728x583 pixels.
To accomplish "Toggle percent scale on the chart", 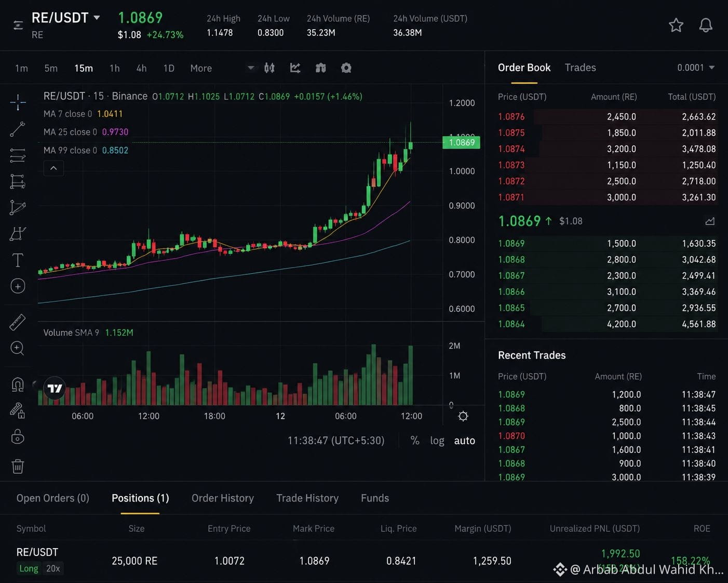I will (x=415, y=441).
